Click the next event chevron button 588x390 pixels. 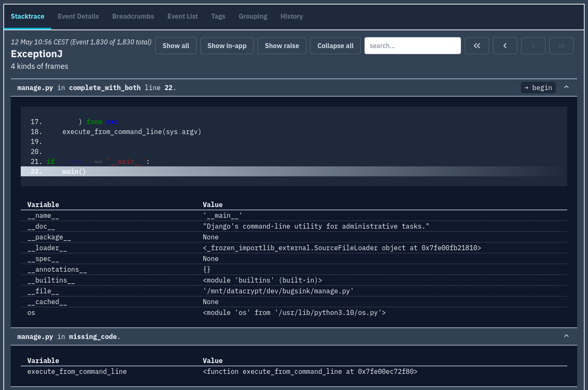click(533, 46)
